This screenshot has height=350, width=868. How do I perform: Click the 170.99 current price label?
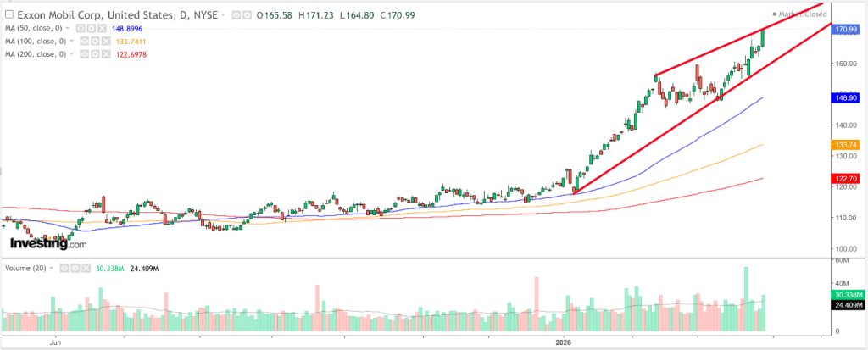[843, 30]
